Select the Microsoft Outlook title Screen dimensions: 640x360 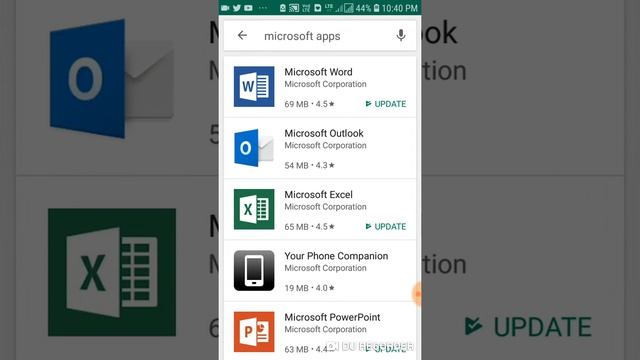click(324, 133)
